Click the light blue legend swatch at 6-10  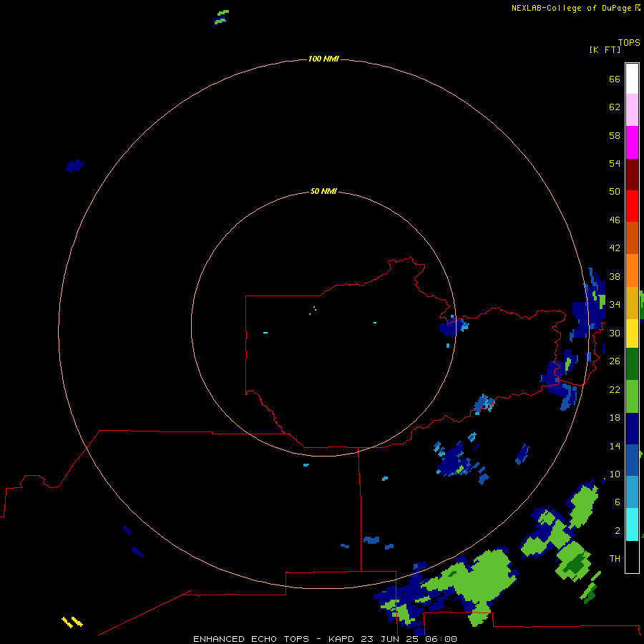coord(632,492)
